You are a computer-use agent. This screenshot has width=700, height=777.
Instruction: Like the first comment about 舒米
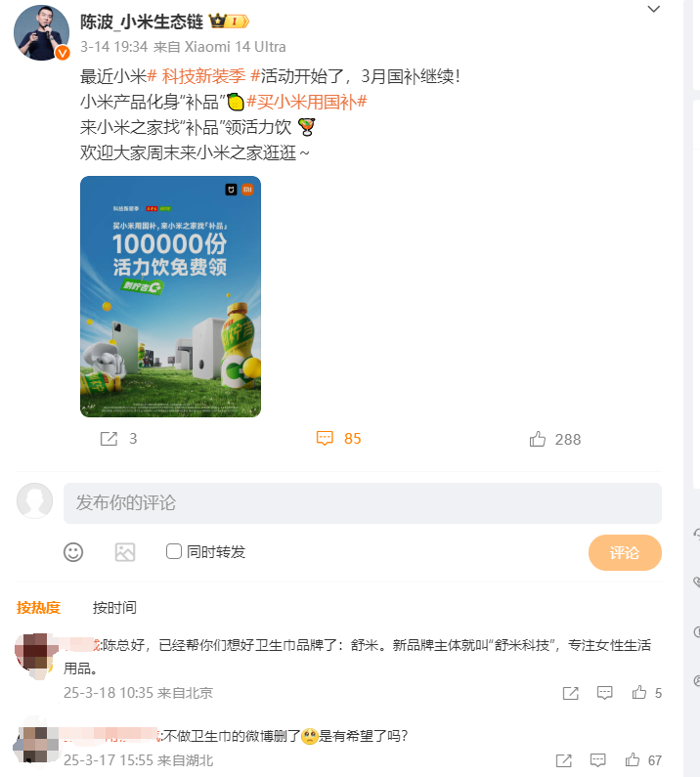(639, 692)
